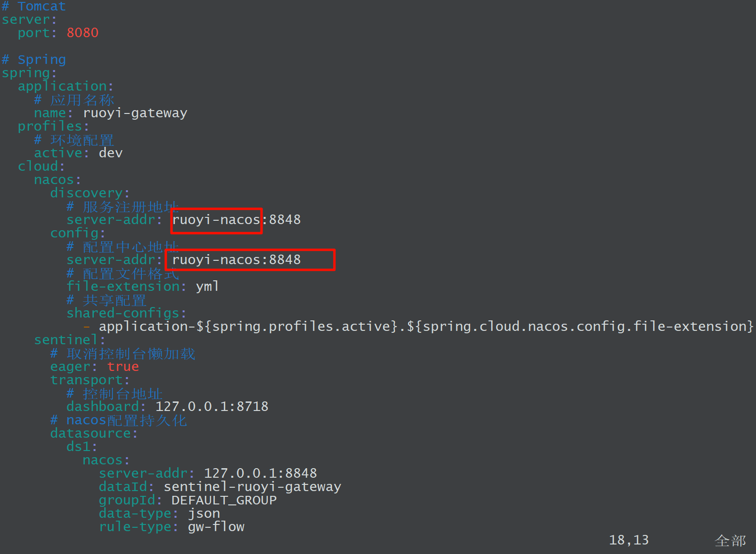This screenshot has width=756, height=554.
Task: Click the data-type value json
Action: [204, 513]
